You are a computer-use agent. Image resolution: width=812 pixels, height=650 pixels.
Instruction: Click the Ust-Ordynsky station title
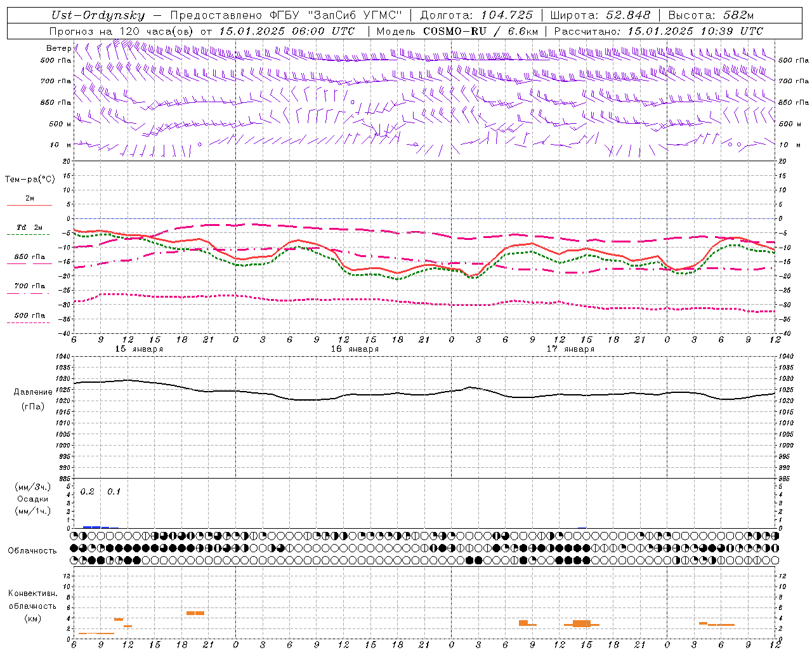click(x=98, y=16)
